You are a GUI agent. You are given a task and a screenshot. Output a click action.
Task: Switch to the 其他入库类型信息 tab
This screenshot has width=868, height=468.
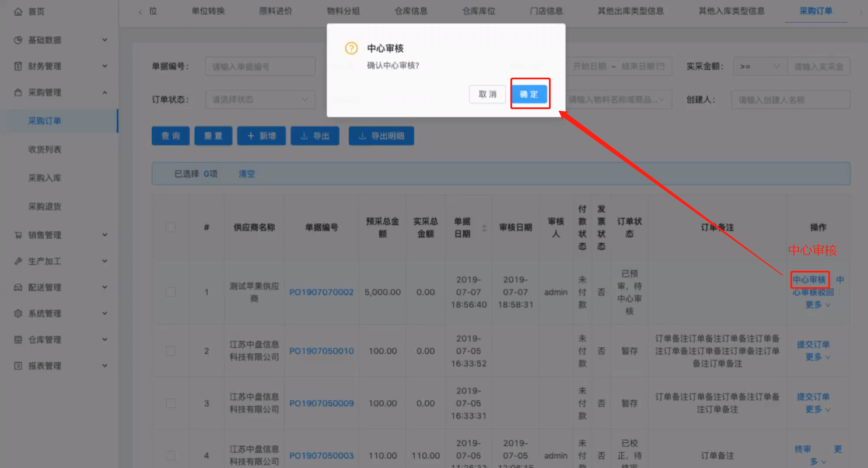[731, 11]
